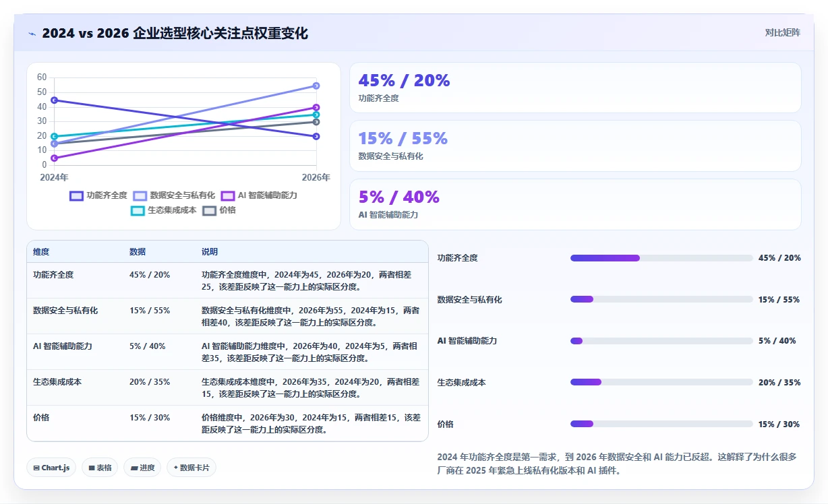
Task: Toggle 功能齐全度 legend swatch in chart
Action: (x=77, y=195)
